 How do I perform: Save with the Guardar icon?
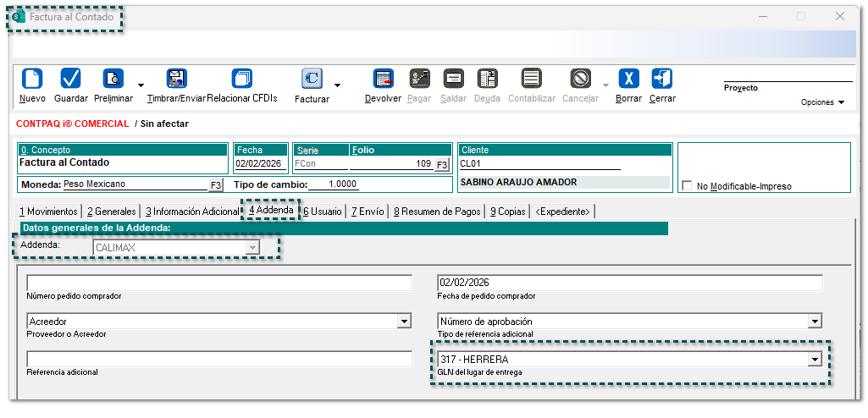(70, 79)
